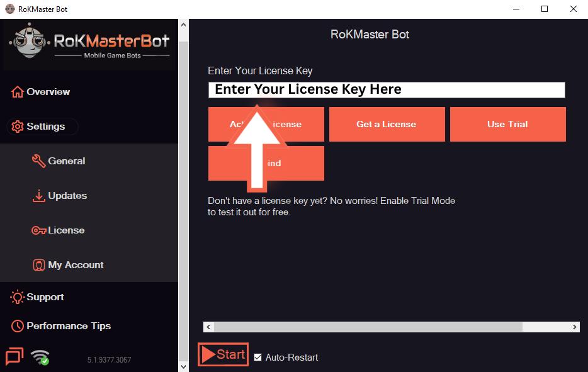Screen dimensions: 588x372
Task: Click the My Account profile icon
Action: pos(38,265)
